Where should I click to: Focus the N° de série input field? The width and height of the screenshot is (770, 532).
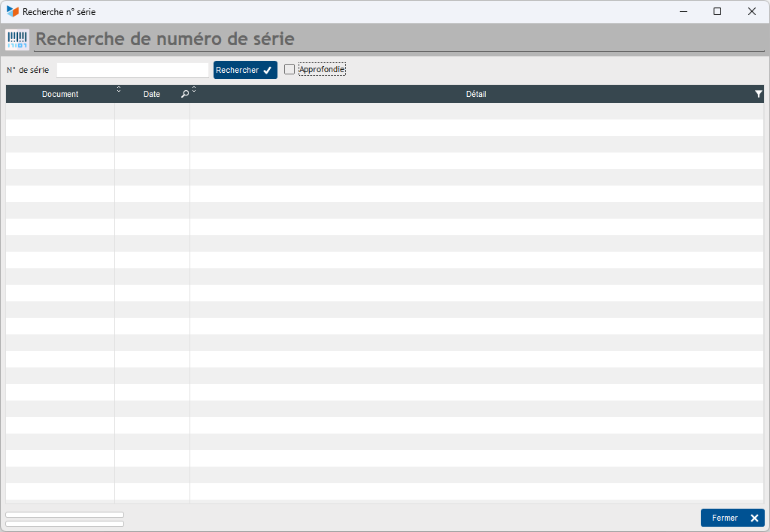(132, 70)
